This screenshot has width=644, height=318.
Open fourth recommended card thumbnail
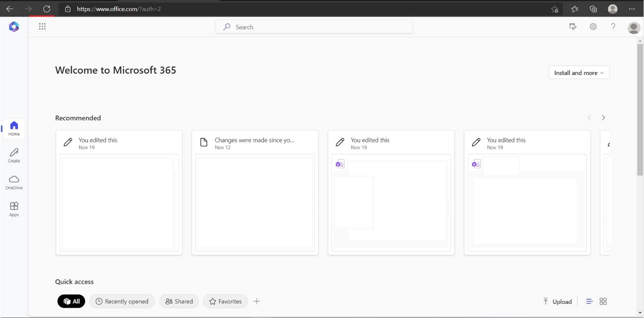coord(527,203)
